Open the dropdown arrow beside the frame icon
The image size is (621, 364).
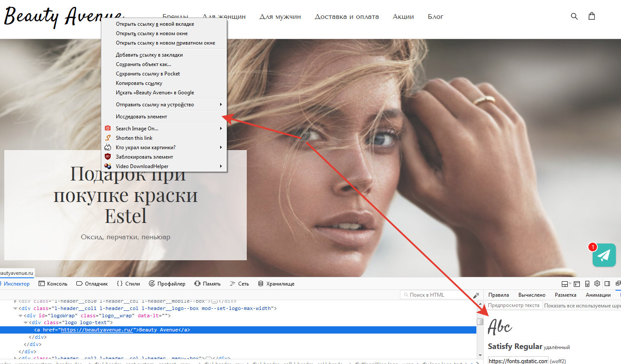click(x=570, y=284)
